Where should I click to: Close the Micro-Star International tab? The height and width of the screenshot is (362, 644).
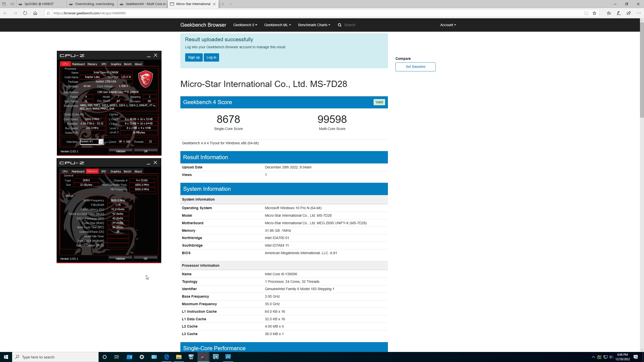[214, 4]
